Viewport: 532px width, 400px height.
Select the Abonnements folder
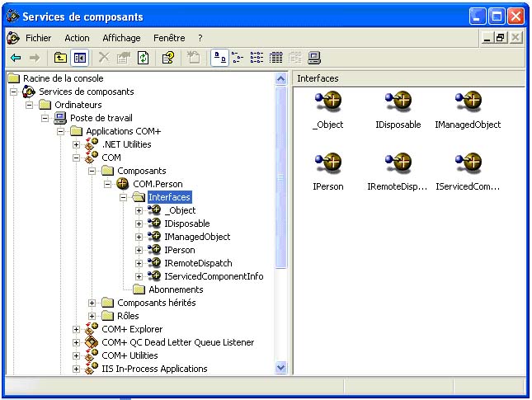point(176,289)
